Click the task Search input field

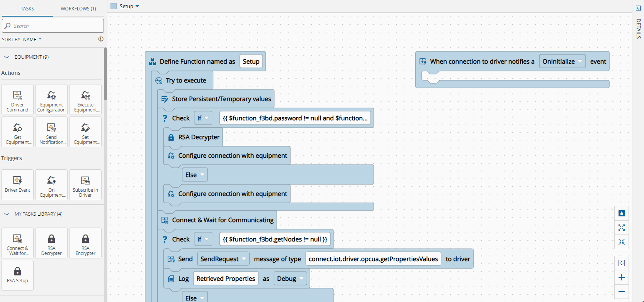pyautogui.click(x=53, y=26)
